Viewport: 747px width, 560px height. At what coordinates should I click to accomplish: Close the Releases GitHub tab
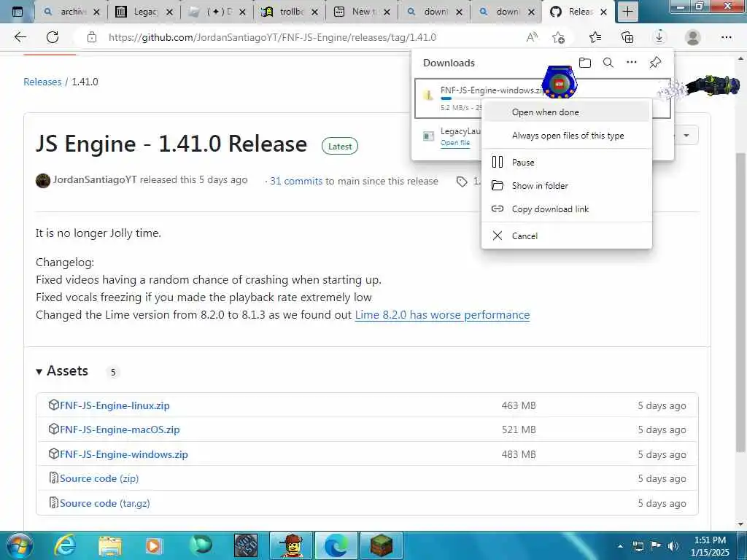coord(603,12)
